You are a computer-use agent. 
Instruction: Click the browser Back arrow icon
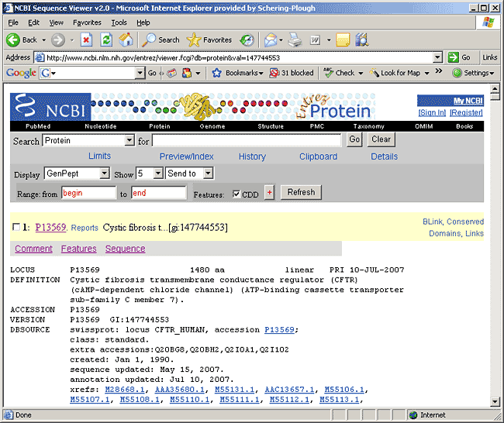tap(13, 40)
